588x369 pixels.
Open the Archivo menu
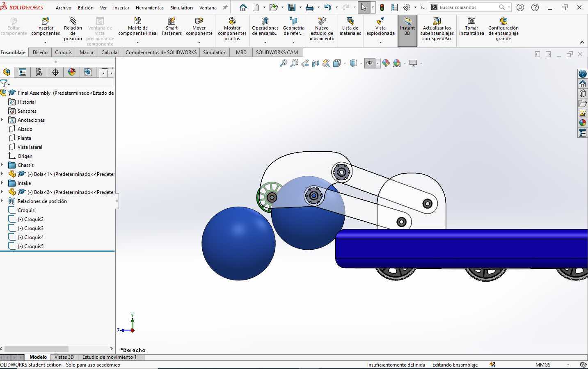tap(64, 8)
